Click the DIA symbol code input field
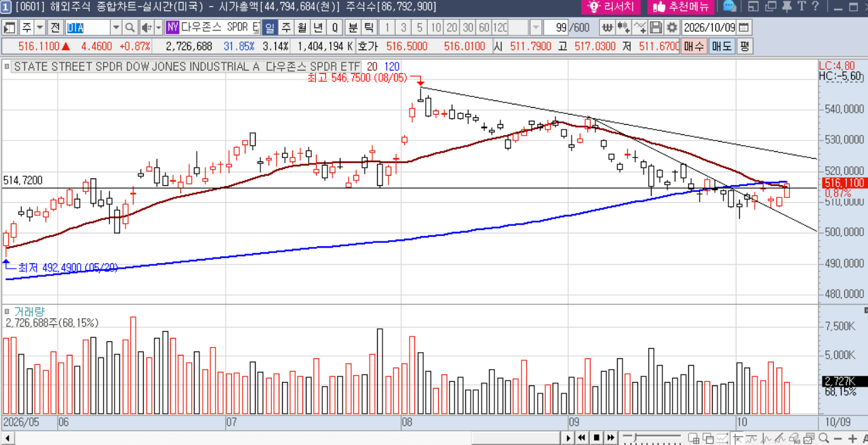This screenshot has width=868, height=445. tap(87, 28)
